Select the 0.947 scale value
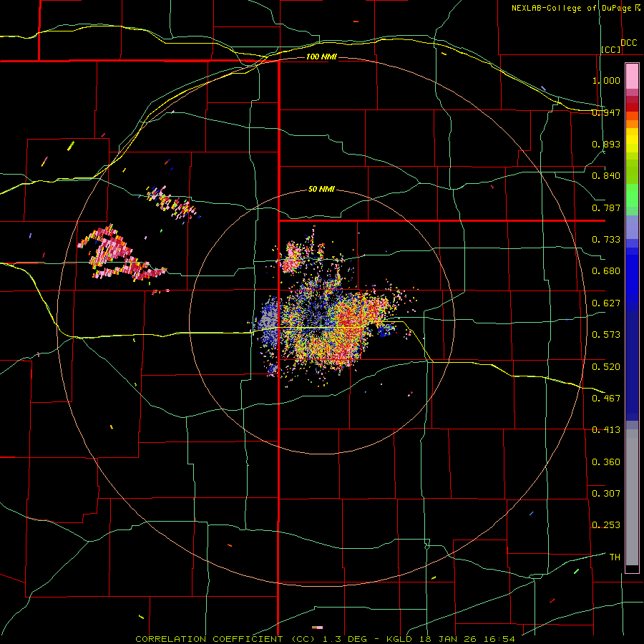The width and height of the screenshot is (644, 644). [x=606, y=112]
